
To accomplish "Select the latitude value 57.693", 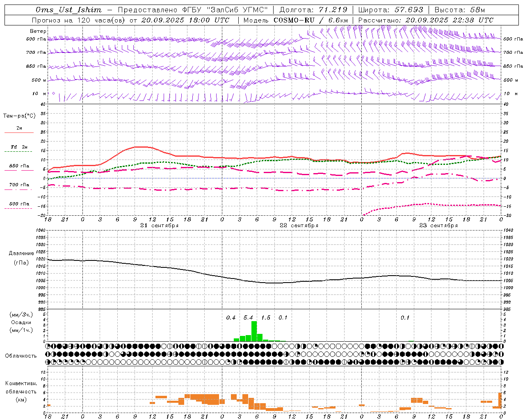I will coord(409,10).
